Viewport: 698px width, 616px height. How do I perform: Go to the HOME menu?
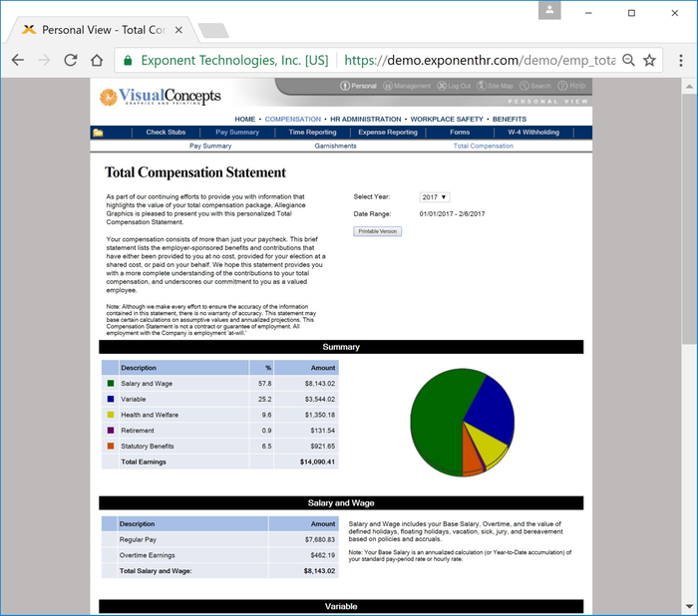pos(245,120)
